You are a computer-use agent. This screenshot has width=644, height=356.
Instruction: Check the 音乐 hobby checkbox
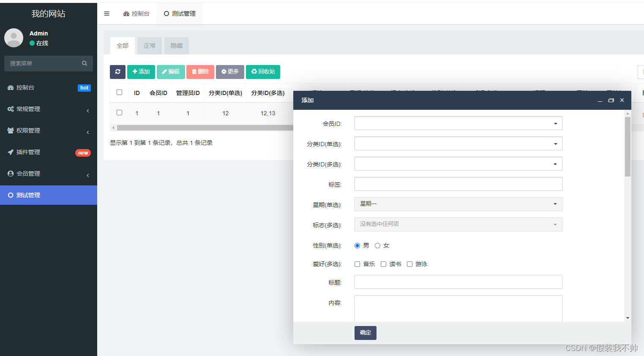coord(357,264)
